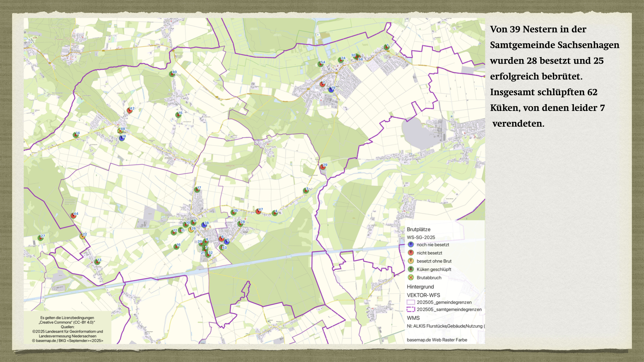
Task: Click the green nest marker numbered 54
Action: [x=320, y=64]
